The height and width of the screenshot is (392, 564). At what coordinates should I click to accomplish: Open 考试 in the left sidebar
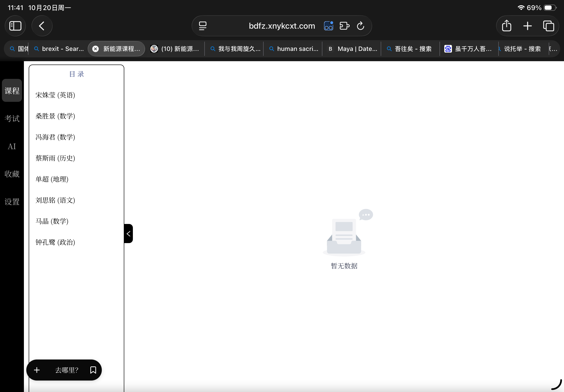(x=12, y=119)
